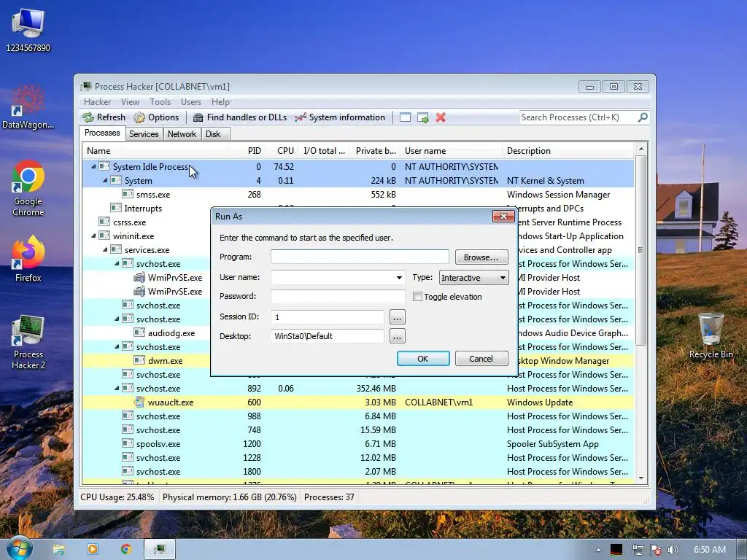Click the Session ID ellipsis button
Image resolution: width=747 pixels, height=560 pixels.
pos(397,317)
